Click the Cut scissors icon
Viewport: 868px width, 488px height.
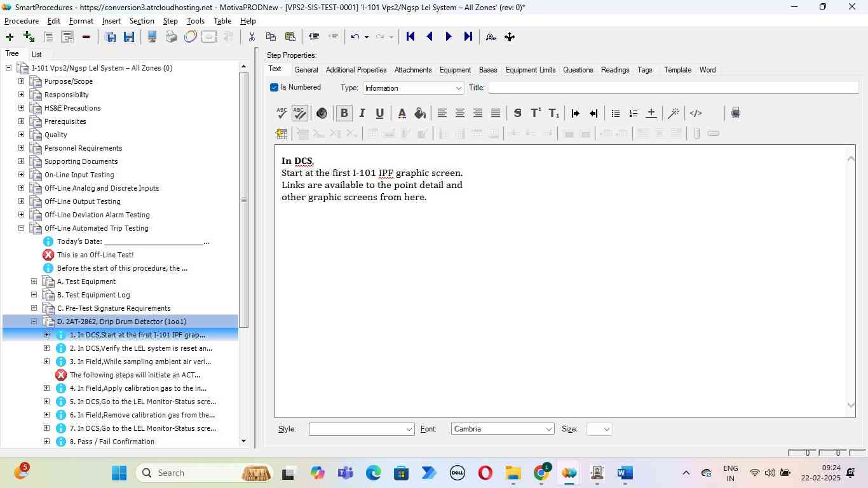tap(252, 37)
